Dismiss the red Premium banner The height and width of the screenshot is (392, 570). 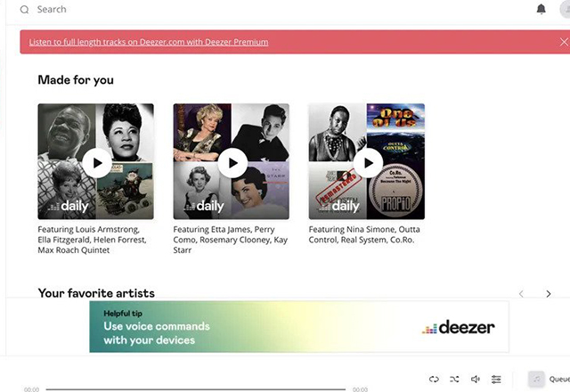(564, 42)
